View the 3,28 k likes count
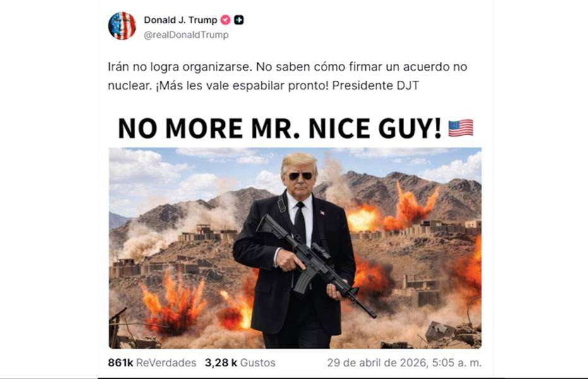Viewport: 588px width, 379px height. pyautogui.click(x=221, y=363)
